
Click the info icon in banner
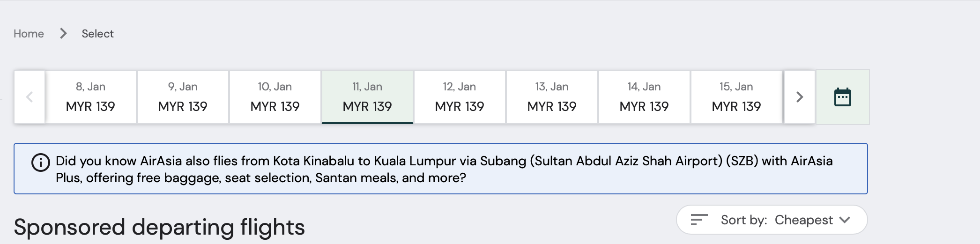[41, 163]
